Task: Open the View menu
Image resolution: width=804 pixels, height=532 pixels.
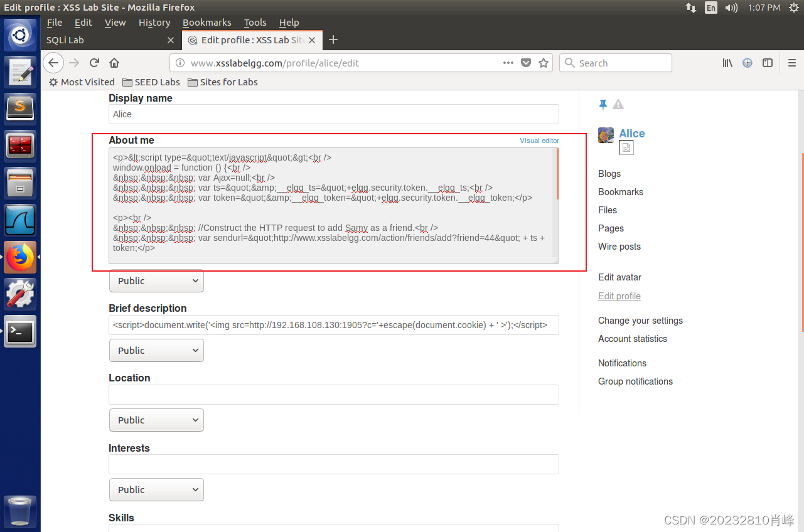Action: 115,23
